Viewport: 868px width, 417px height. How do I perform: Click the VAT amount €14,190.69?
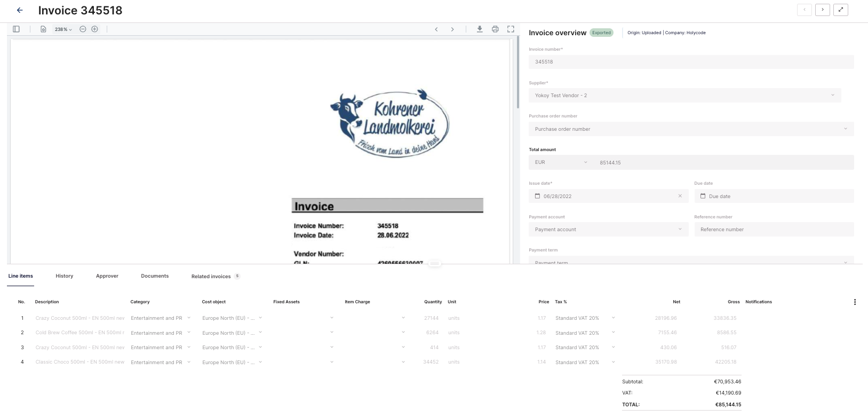pyautogui.click(x=728, y=393)
